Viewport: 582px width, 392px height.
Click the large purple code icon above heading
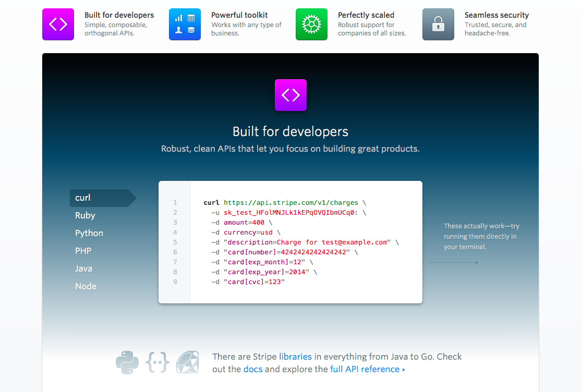[290, 95]
